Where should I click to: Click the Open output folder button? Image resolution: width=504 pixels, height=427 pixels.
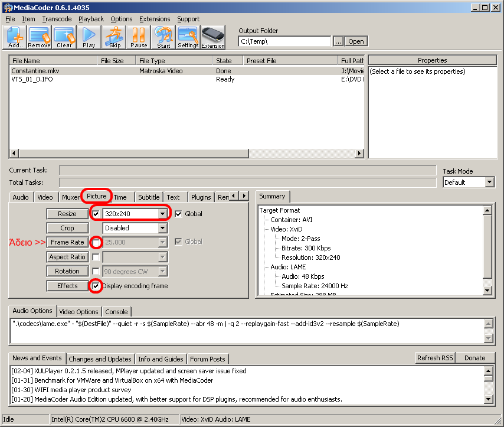[356, 41]
